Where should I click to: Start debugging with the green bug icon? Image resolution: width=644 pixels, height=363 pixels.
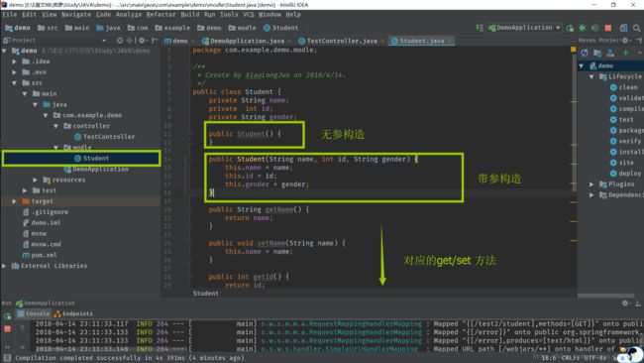tap(583, 28)
